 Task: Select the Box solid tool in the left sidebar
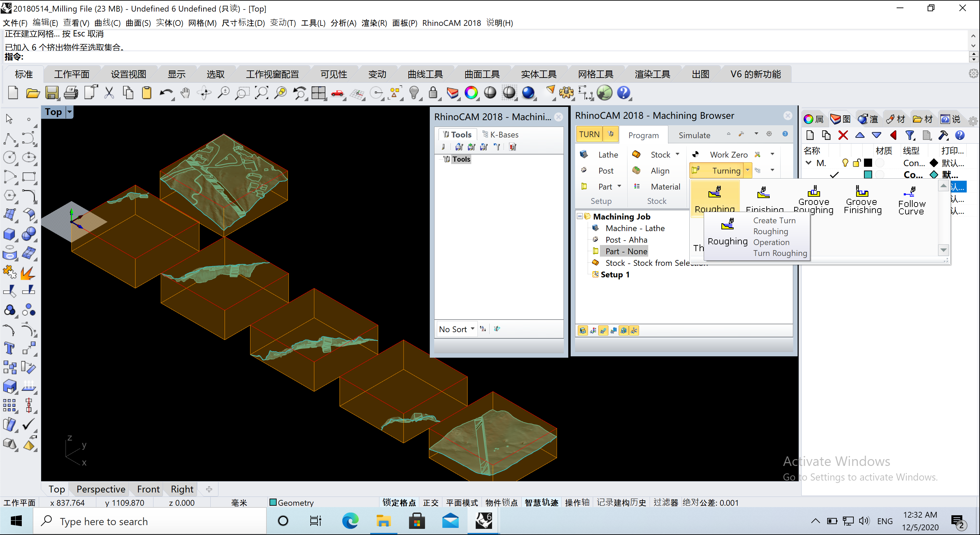click(10, 234)
